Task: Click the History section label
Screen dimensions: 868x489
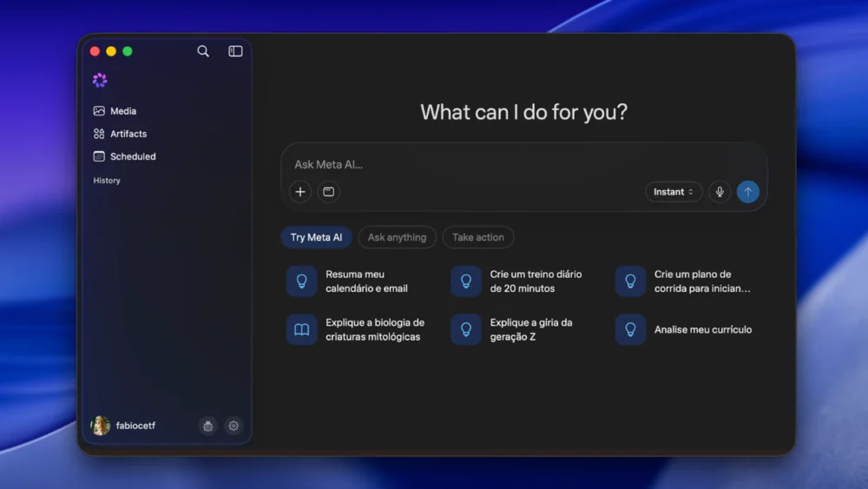Action: [107, 181]
